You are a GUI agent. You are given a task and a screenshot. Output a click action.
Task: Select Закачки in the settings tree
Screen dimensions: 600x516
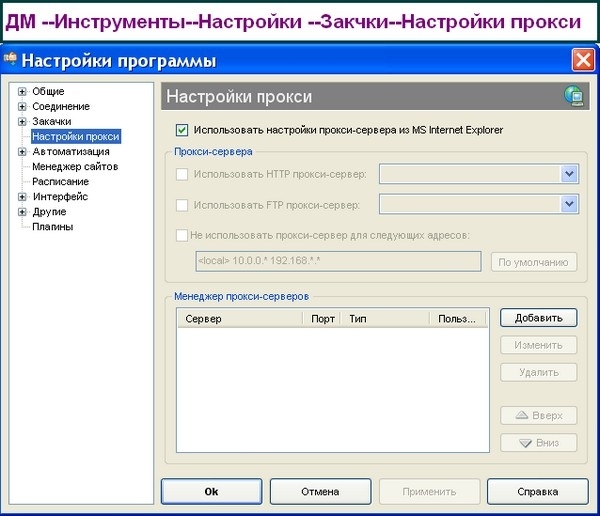point(52,122)
